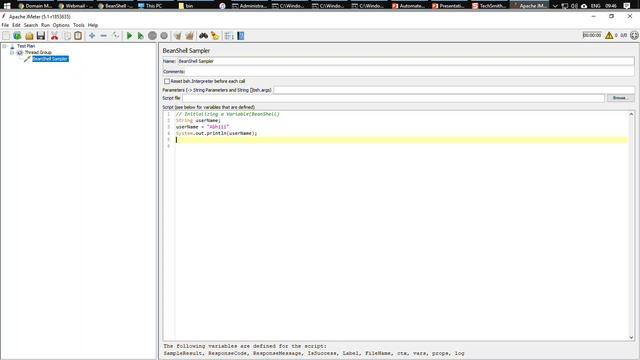Open the File menu
This screenshot has width=640, height=360.
pyautogui.click(x=5, y=25)
